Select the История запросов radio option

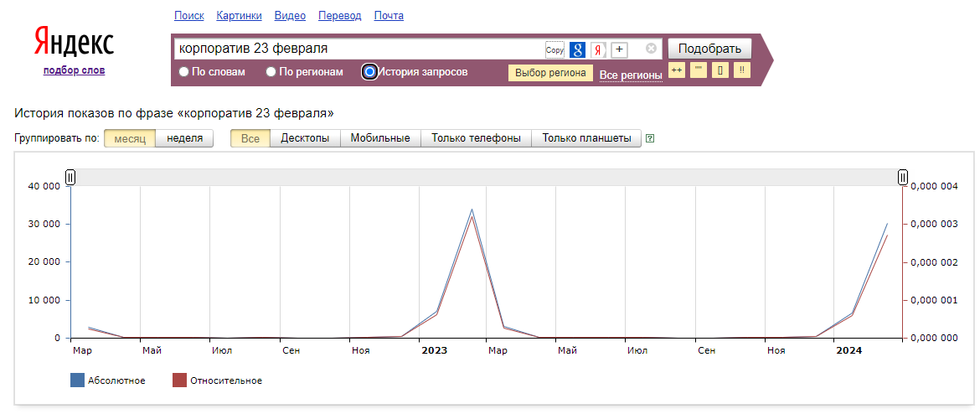point(370,72)
